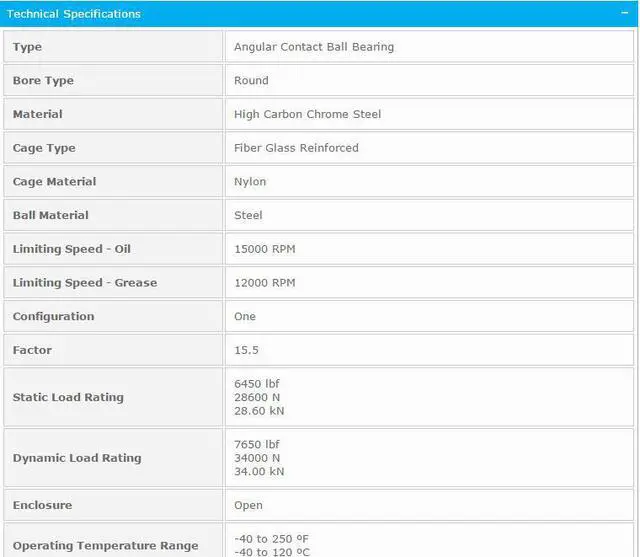Select the Angular Contact Ball Bearing value
This screenshot has width=640, height=557.
(x=314, y=47)
